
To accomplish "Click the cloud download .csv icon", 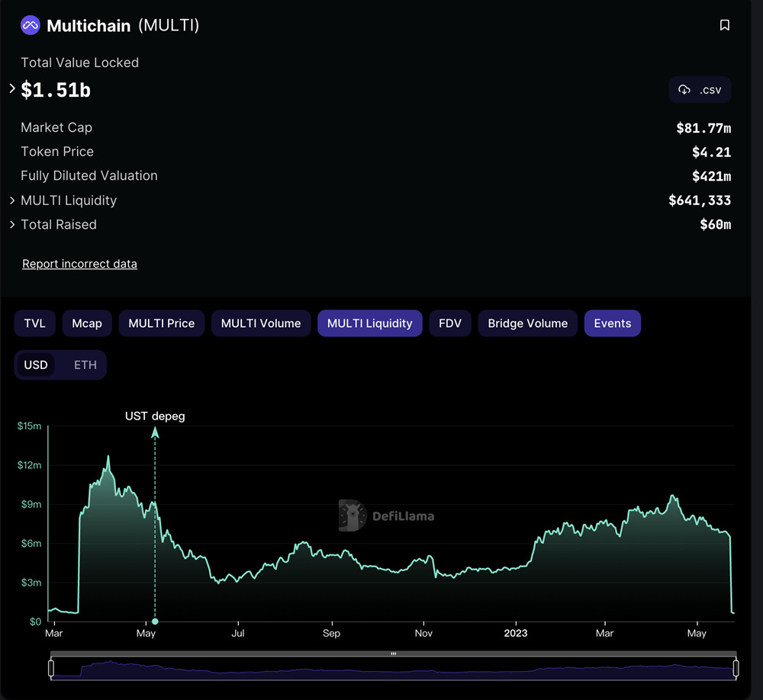I will (x=684, y=89).
